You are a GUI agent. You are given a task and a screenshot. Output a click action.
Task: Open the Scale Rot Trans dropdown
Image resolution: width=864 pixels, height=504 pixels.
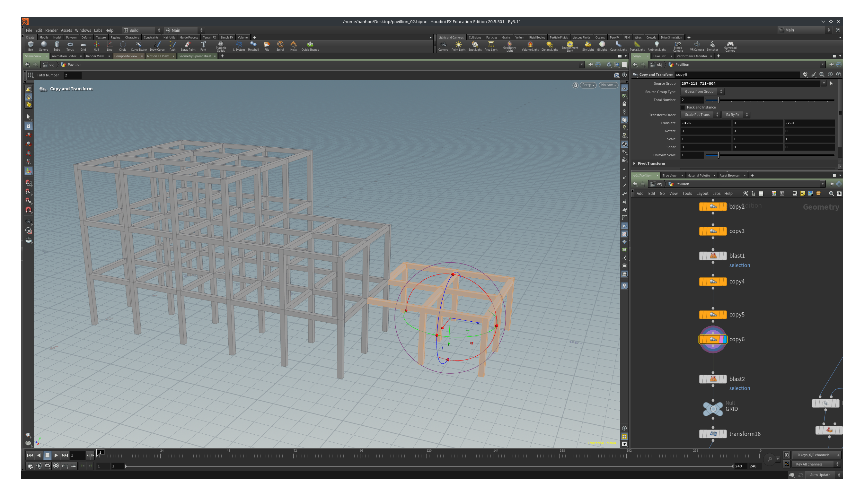700,115
